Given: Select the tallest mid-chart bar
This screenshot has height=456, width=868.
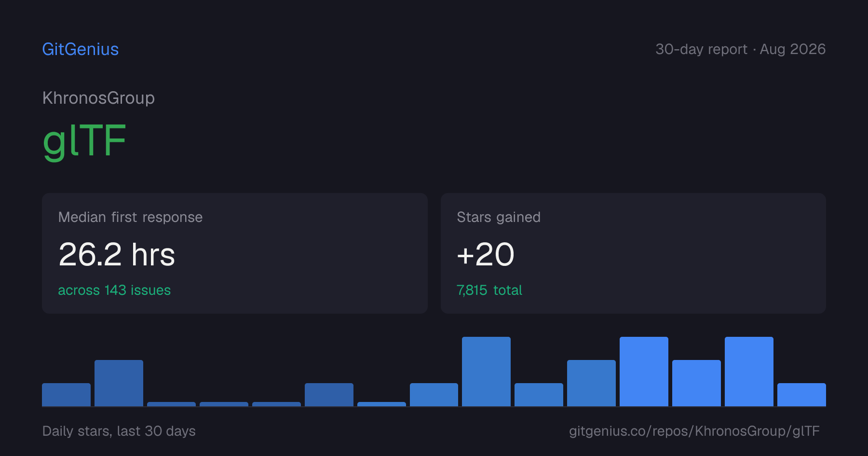Looking at the screenshot, I should 486,372.
